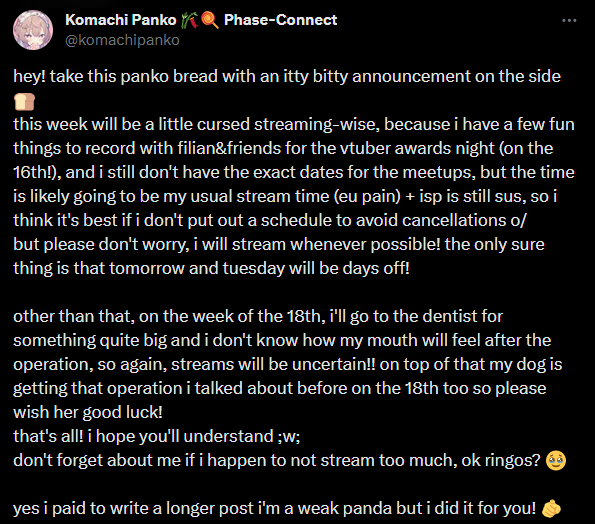Click the 'wish her good luck!' line

coord(88,412)
